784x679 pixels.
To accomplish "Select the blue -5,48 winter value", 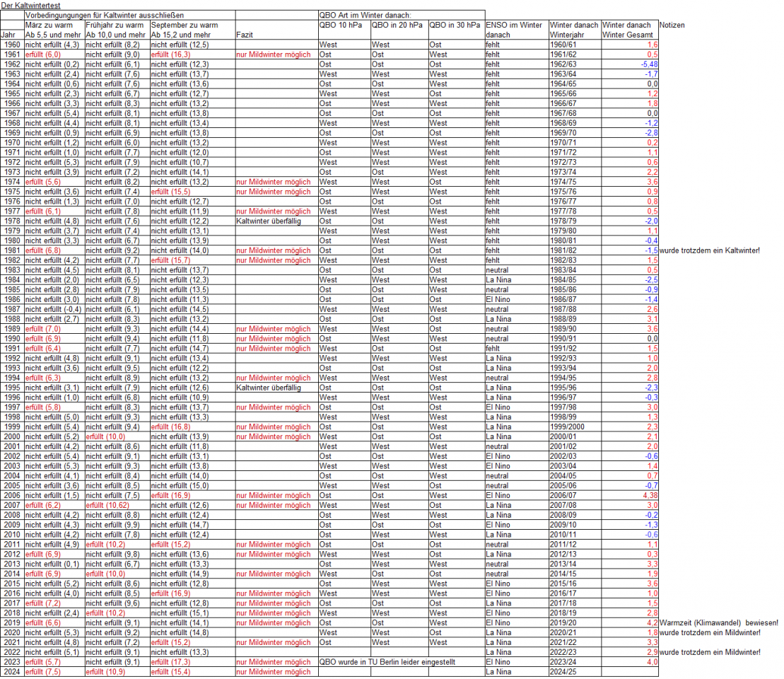I will (645, 64).
